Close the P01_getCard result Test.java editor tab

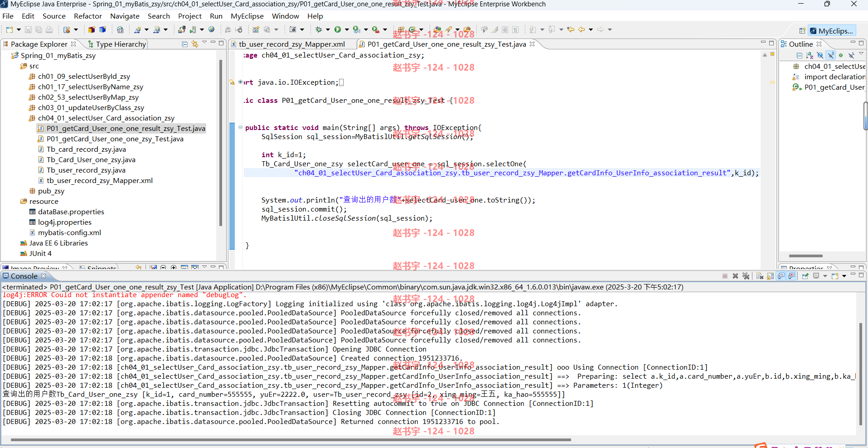532,44
